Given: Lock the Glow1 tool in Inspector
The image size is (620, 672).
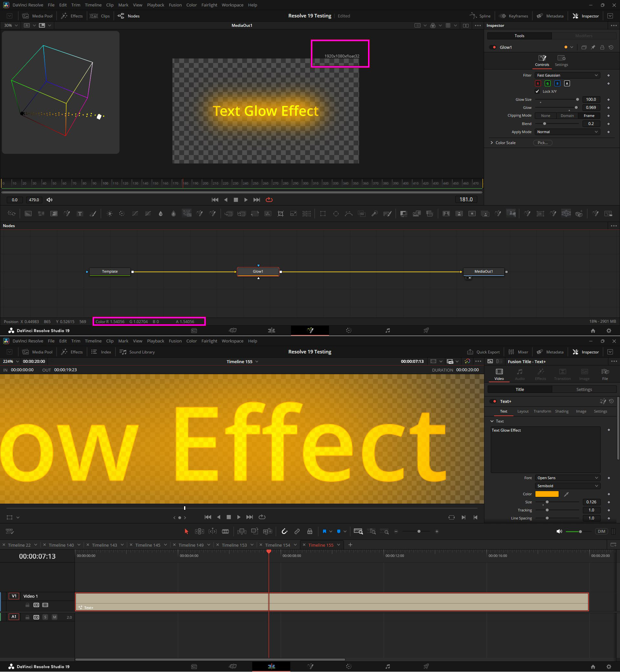Looking at the screenshot, I should (x=602, y=47).
